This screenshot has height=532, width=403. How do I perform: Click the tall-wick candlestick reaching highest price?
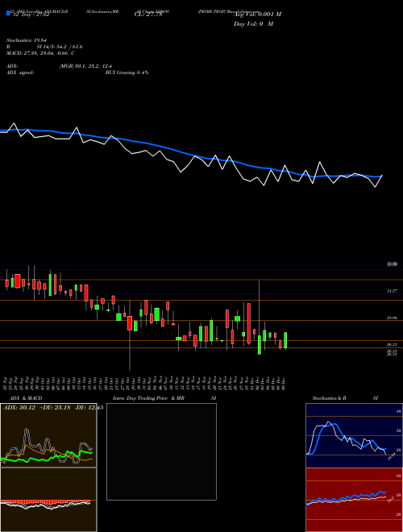coord(260,318)
